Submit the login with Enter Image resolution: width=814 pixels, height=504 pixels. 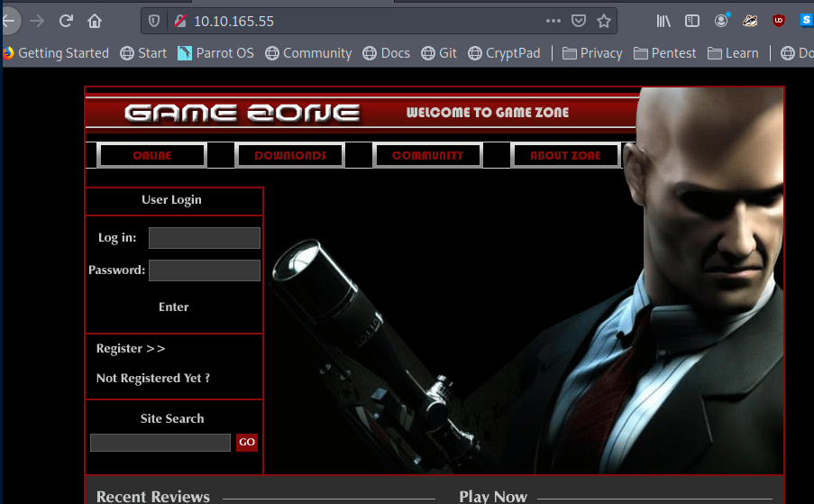[x=173, y=307]
